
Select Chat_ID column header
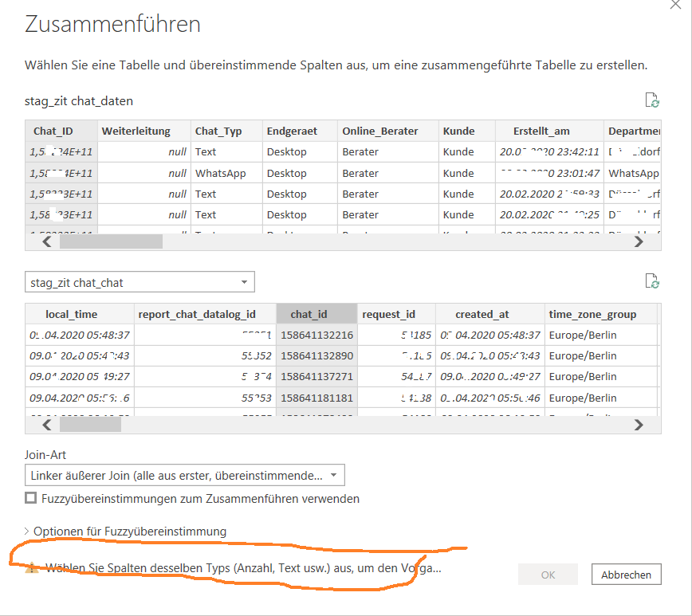pos(61,131)
